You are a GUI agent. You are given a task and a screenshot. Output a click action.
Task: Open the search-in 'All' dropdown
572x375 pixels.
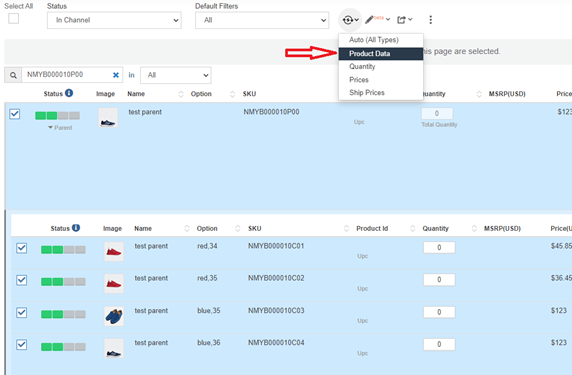click(176, 75)
